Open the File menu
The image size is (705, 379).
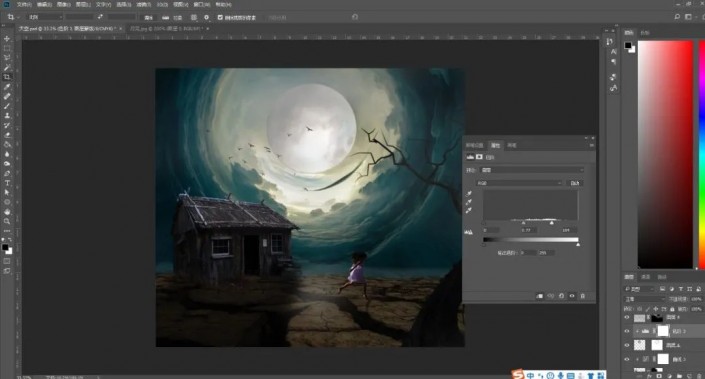pyautogui.click(x=24, y=4)
